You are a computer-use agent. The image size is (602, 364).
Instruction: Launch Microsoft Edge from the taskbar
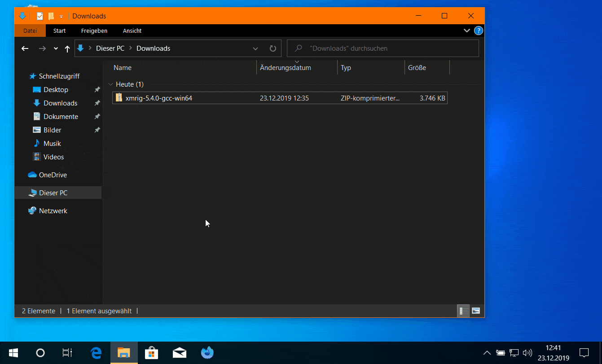point(96,353)
